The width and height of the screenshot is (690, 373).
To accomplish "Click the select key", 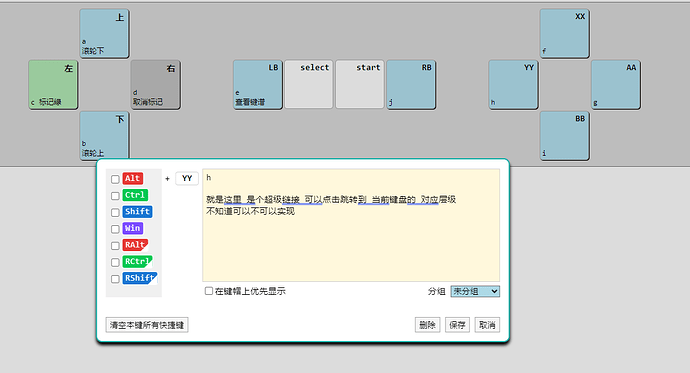I will point(308,84).
